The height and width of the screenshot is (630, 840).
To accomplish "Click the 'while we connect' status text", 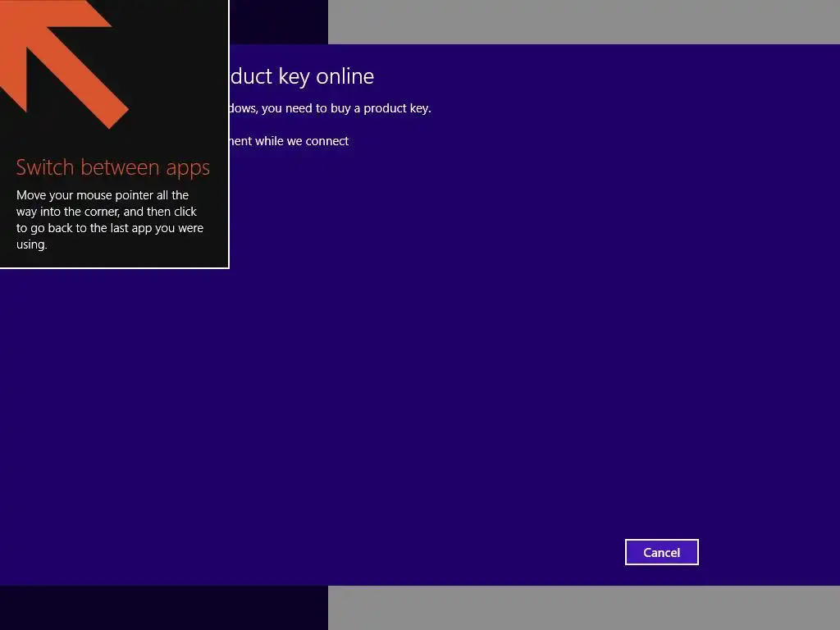I will [x=302, y=141].
